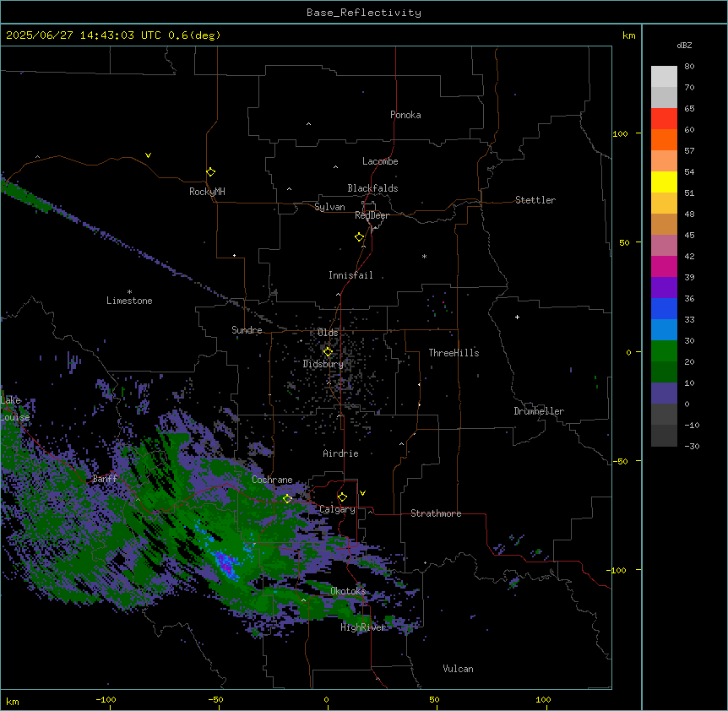Click the Sylvan label on the map

pos(329,207)
